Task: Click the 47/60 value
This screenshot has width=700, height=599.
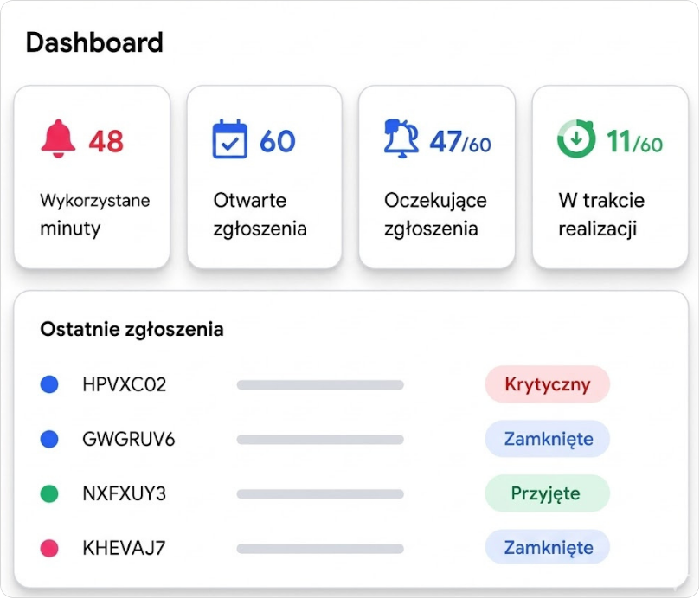Action: 460,142
